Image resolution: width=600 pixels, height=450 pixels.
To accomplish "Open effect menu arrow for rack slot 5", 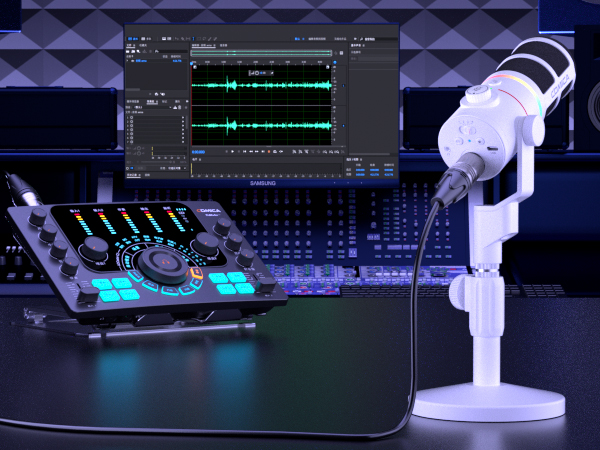I will coord(183,134).
